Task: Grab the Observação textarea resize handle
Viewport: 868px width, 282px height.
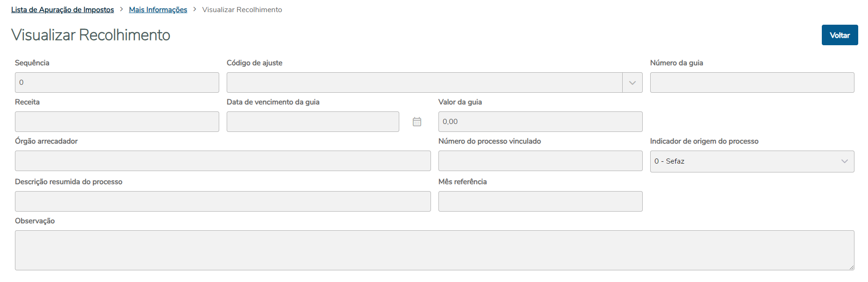Action: [851, 267]
